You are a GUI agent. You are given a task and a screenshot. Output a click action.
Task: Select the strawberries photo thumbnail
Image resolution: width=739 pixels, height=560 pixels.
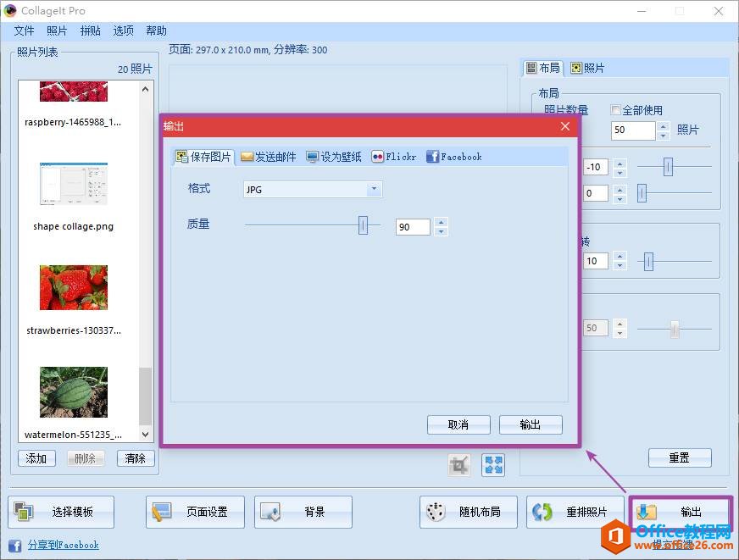coord(72,288)
